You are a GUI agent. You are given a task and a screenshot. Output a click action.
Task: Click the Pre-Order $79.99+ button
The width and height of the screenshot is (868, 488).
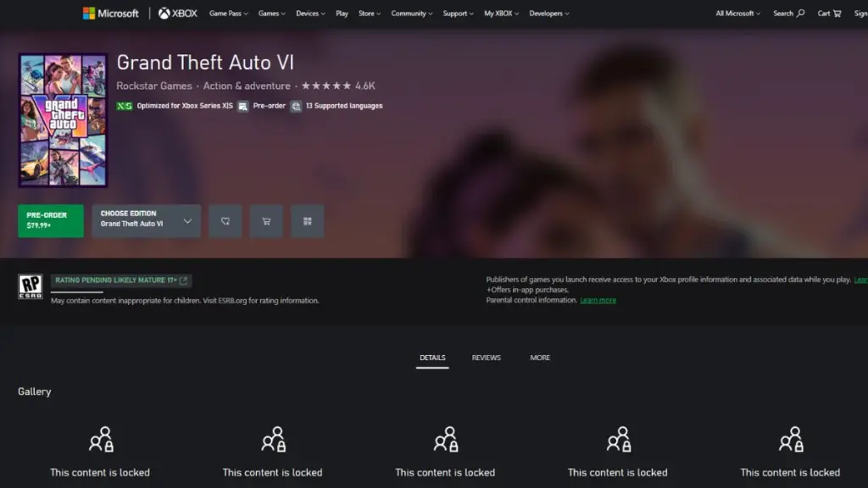tap(51, 221)
